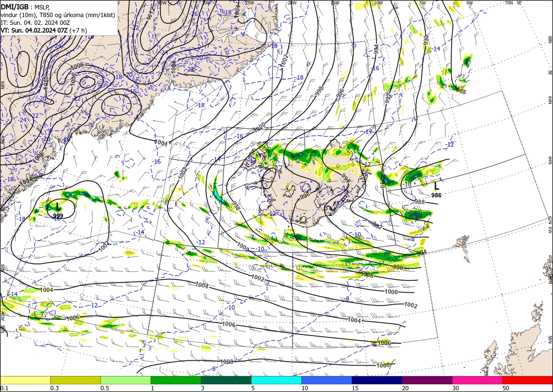This screenshot has height=392, width=553.
Task: Click the '(+7 h)' forecast offset text
Action: point(79,30)
